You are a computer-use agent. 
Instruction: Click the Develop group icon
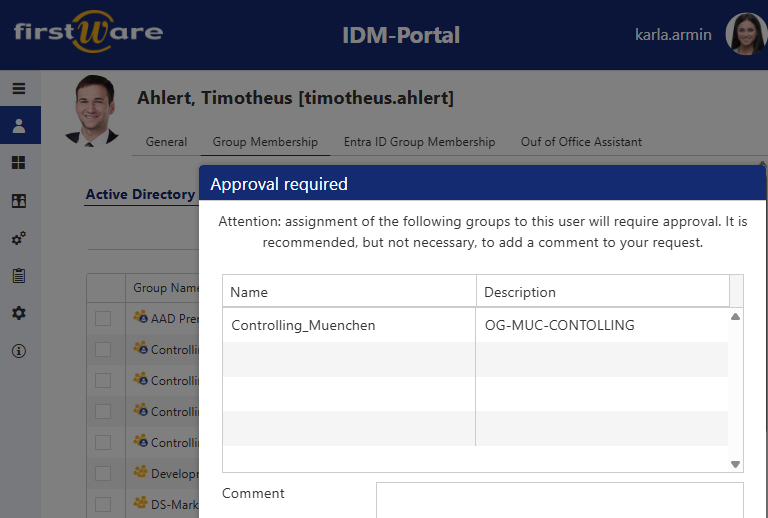[141, 472]
